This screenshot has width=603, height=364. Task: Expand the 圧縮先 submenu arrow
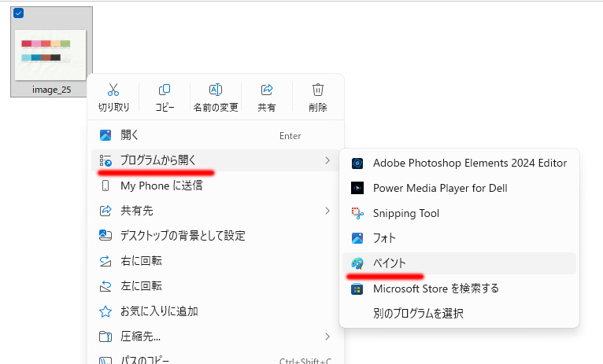tap(327, 336)
